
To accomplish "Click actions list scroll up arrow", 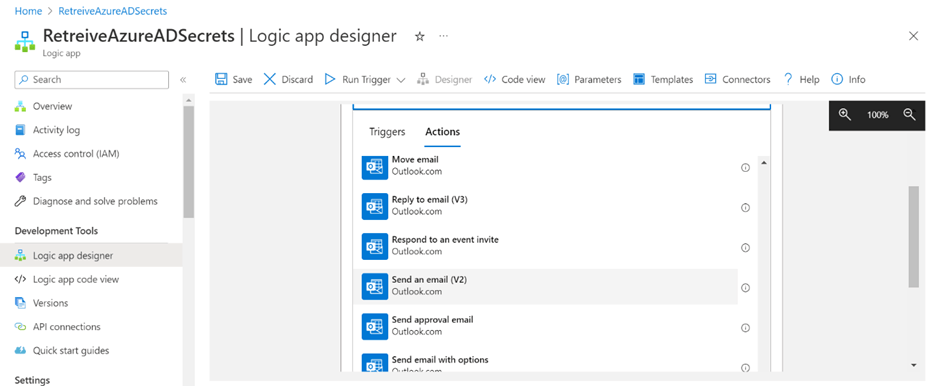I will (x=764, y=162).
